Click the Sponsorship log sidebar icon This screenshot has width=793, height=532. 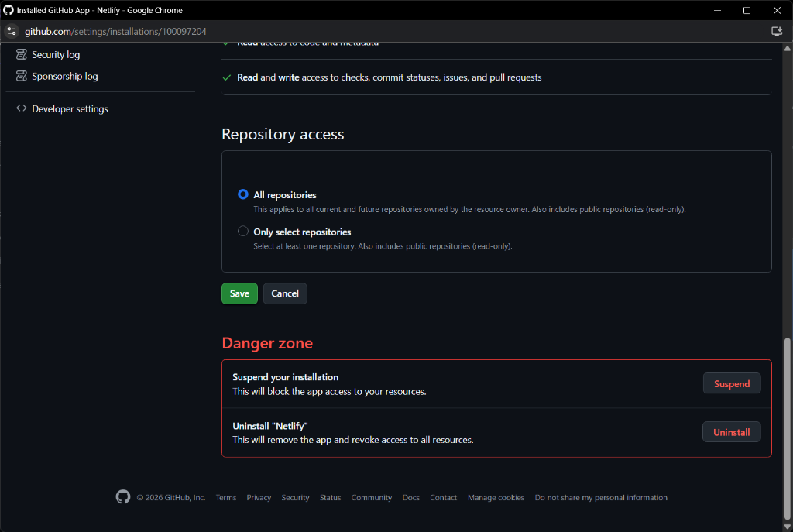[22, 77]
